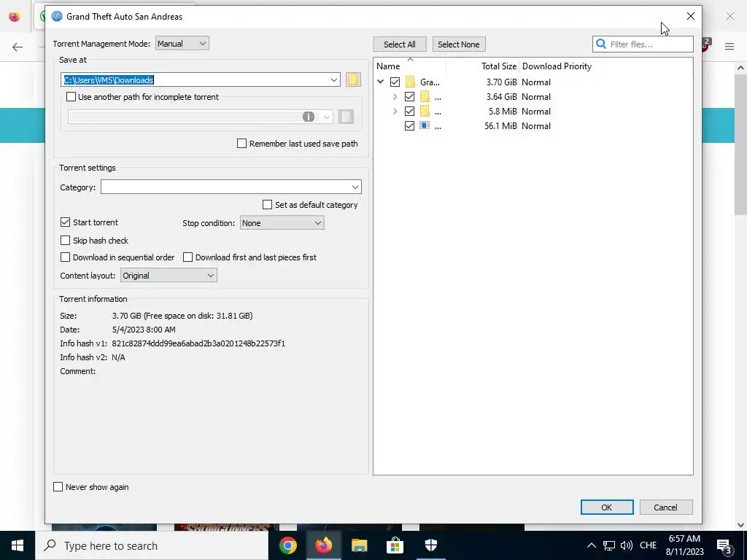Enable Skip hash check

(x=65, y=241)
